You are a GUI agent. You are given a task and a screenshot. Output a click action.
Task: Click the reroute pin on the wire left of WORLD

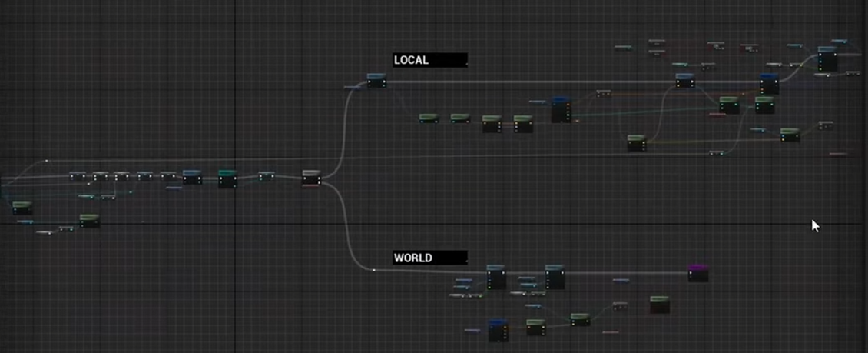(373, 271)
